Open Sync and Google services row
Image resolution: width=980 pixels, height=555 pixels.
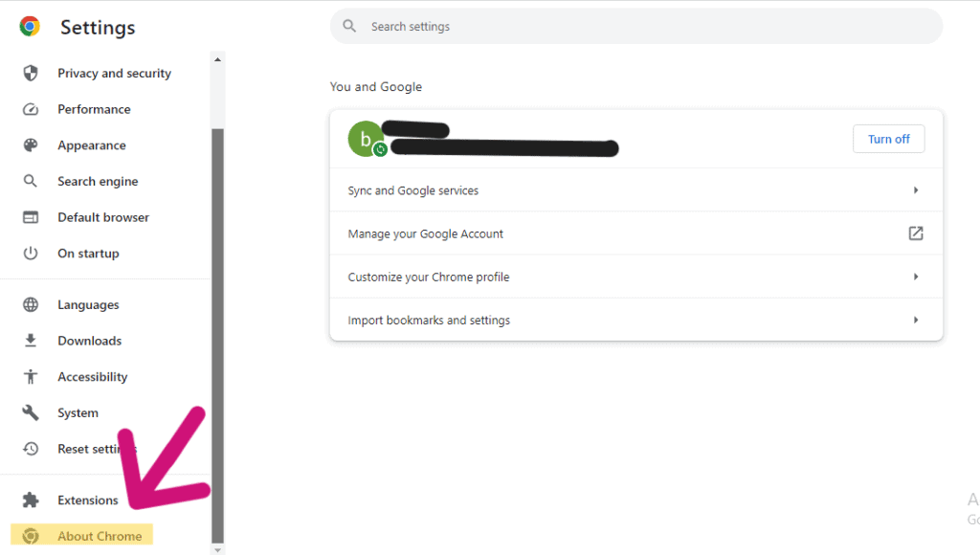pos(635,190)
